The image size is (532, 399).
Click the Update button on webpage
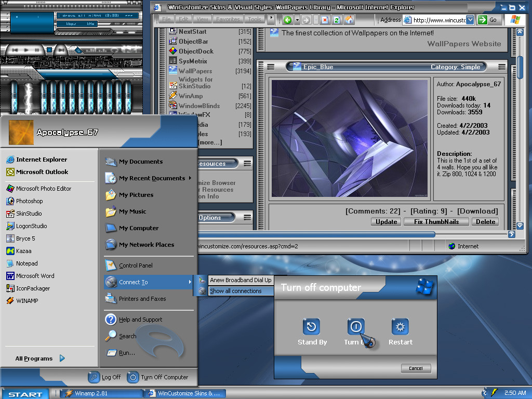(x=386, y=222)
